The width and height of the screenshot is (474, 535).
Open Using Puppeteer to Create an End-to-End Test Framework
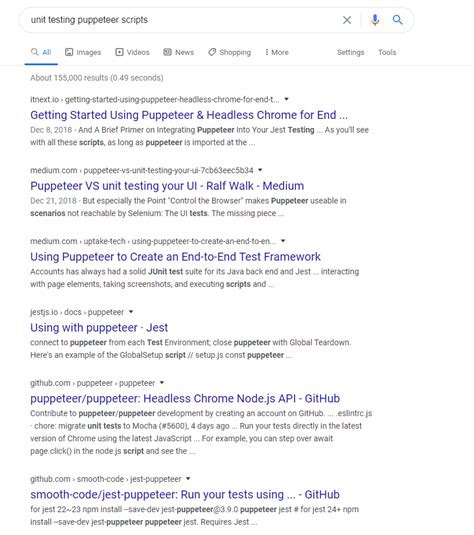click(x=175, y=257)
